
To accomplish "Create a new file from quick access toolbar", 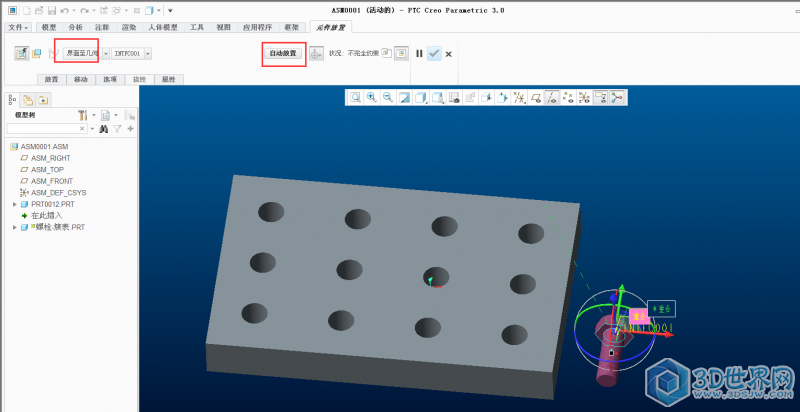I will pos(27,10).
